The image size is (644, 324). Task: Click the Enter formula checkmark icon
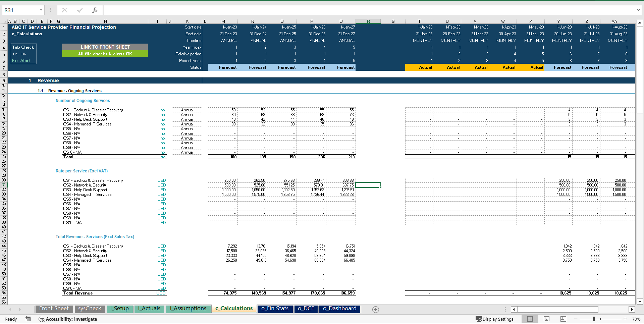[80, 10]
